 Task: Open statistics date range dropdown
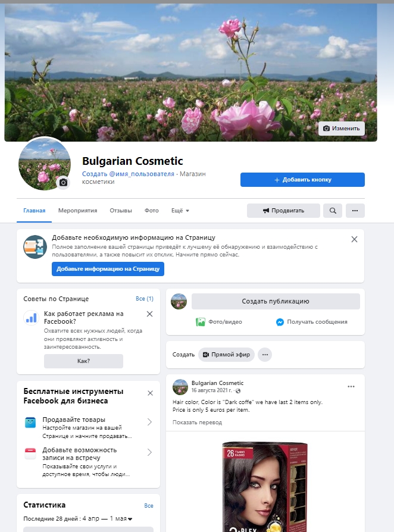[130, 519]
